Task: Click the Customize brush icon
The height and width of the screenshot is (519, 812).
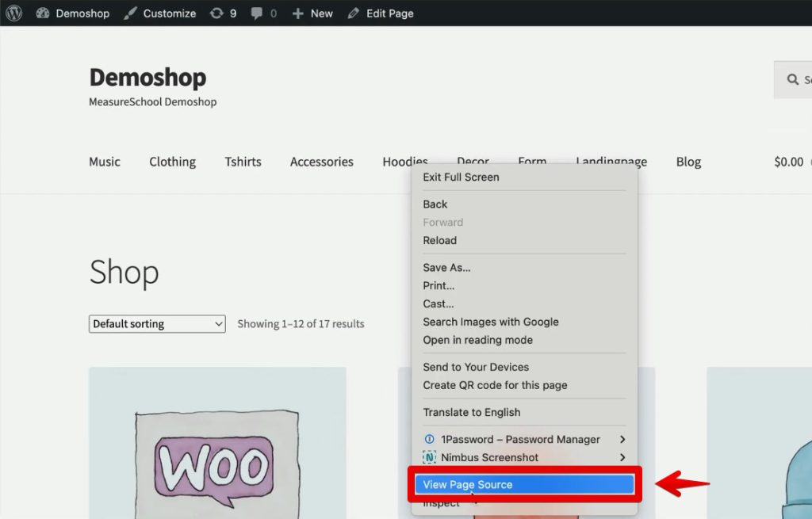Action: coord(130,13)
